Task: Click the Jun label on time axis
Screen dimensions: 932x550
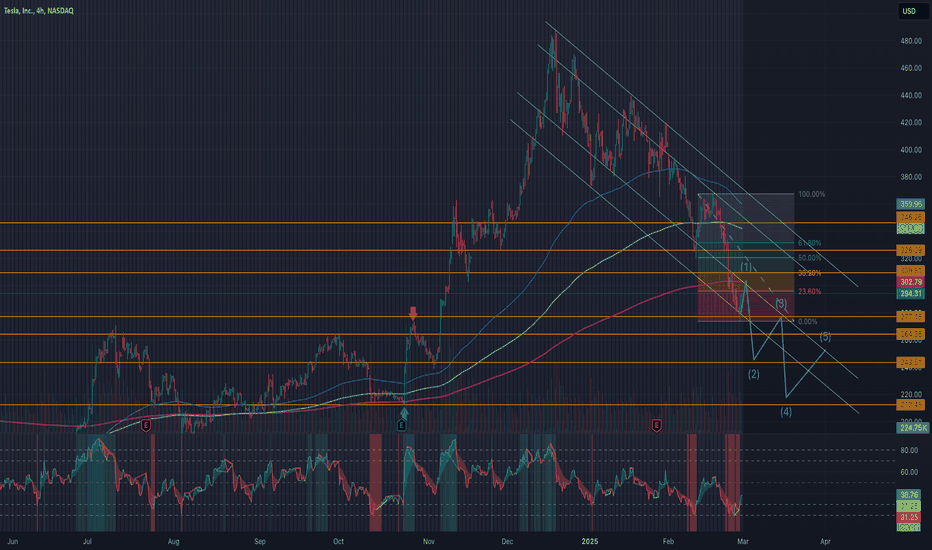Action: [12, 542]
